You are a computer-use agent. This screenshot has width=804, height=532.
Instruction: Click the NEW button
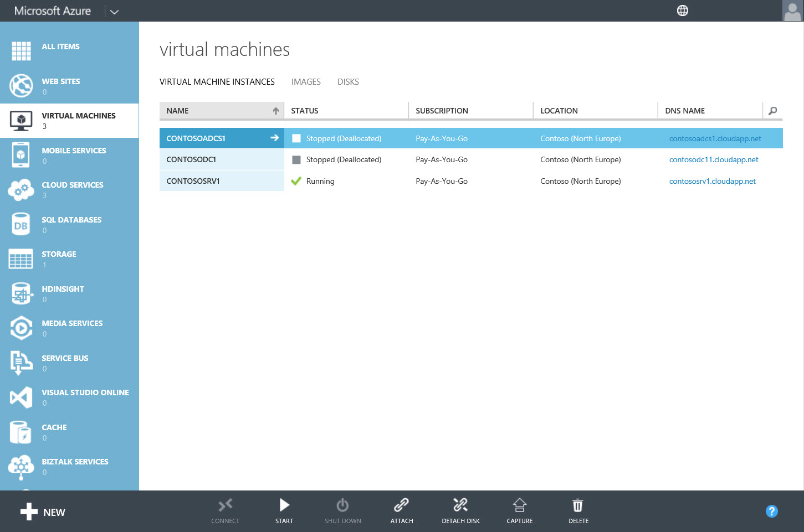pos(43,512)
